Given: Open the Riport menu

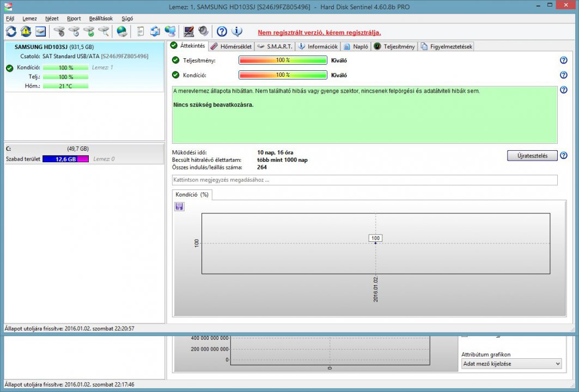Looking at the screenshot, I should [x=74, y=19].
